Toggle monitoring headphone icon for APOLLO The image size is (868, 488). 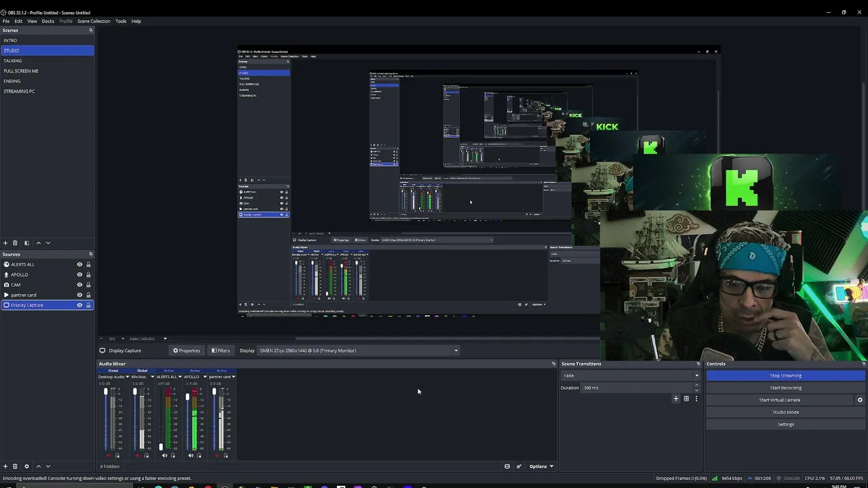pyautogui.click(x=199, y=455)
